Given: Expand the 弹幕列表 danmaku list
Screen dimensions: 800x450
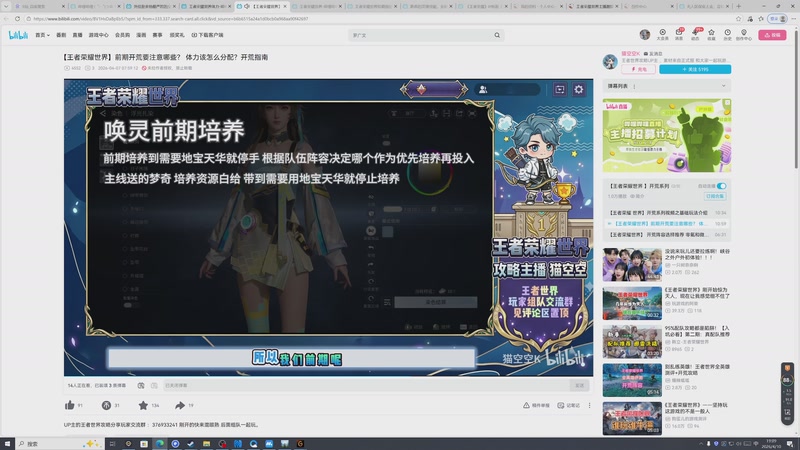Looking at the screenshot, I should pyautogui.click(x=723, y=86).
